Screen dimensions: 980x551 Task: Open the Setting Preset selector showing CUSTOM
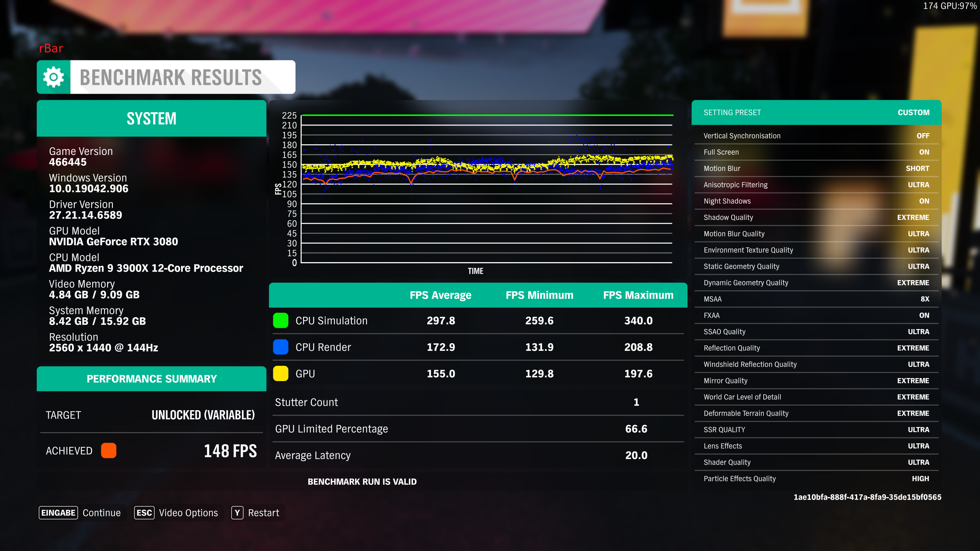pos(816,112)
